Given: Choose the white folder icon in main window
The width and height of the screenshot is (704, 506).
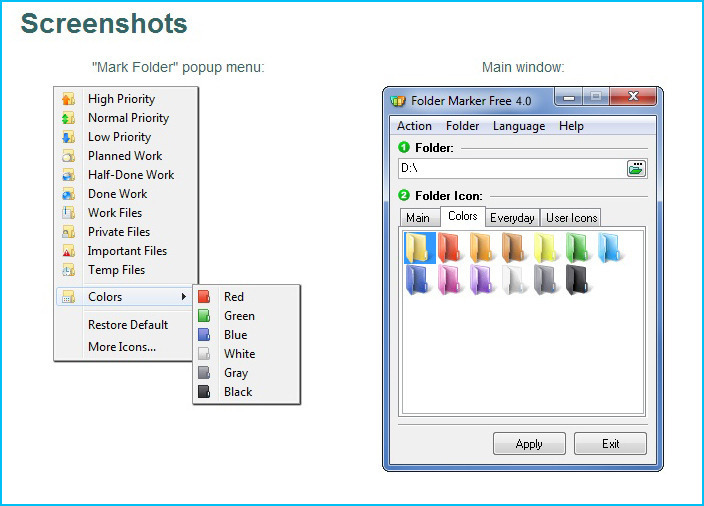Looking at the screenshot, I should 515,280.
